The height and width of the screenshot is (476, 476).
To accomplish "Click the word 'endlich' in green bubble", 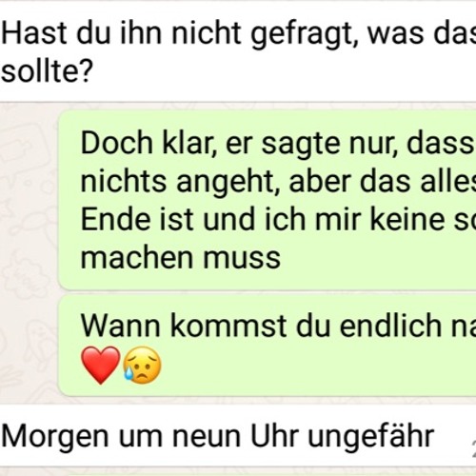I will 390,325.
